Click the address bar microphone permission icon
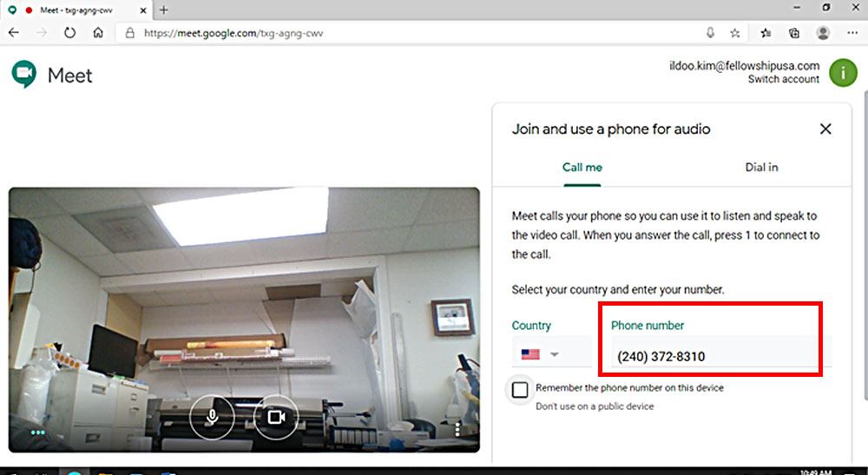This screenshot has height=475, width=868. pos(710,33)
